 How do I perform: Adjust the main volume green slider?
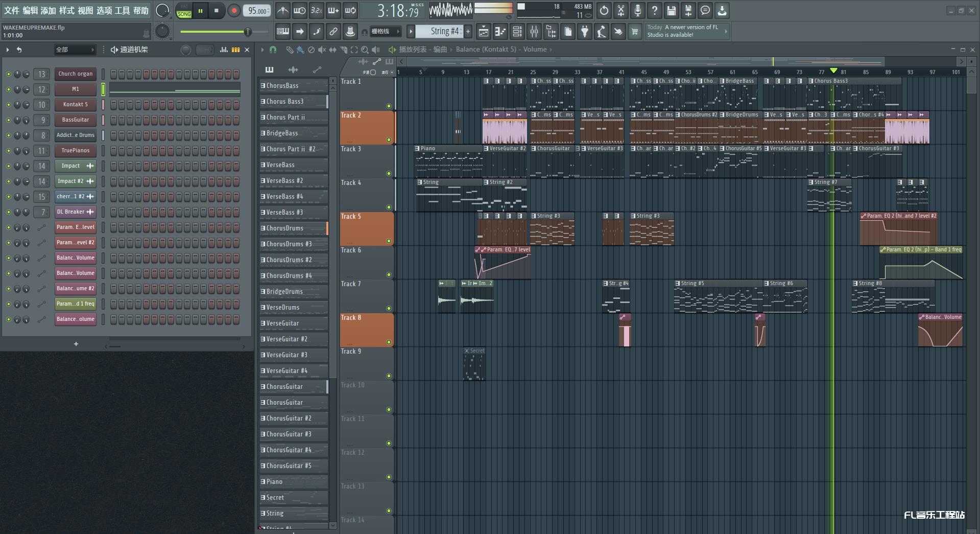tap(224, 32)
